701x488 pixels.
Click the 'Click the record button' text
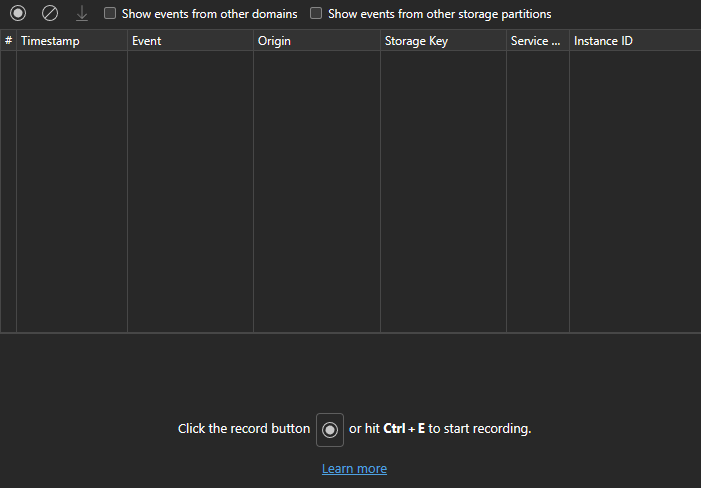point(244,429)
